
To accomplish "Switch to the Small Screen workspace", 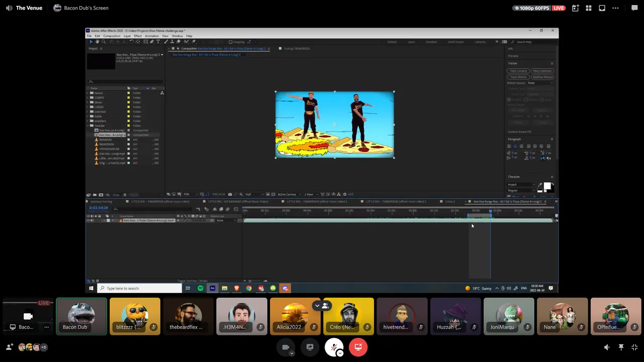I will pyautogui.click(x=455, y=42).
